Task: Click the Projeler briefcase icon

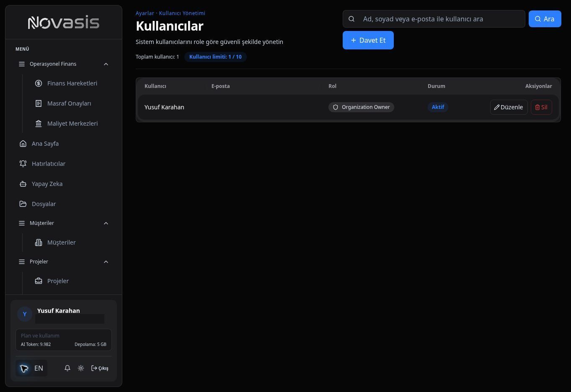Action: point(39,281)
